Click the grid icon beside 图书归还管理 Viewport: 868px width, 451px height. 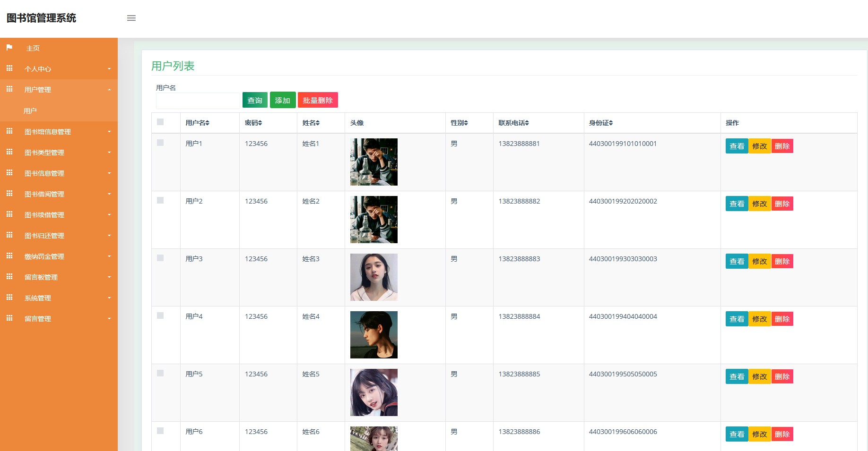tap(9, 235)
